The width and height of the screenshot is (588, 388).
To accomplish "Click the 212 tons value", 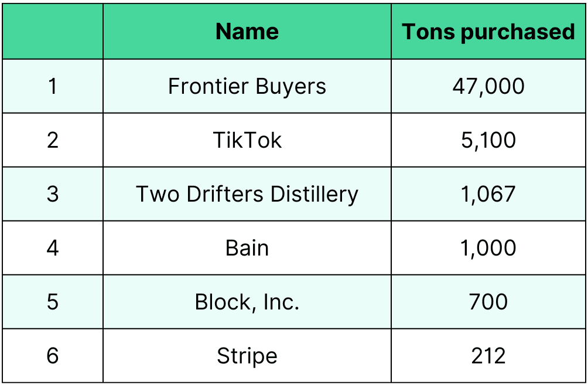I will point(488,356).
